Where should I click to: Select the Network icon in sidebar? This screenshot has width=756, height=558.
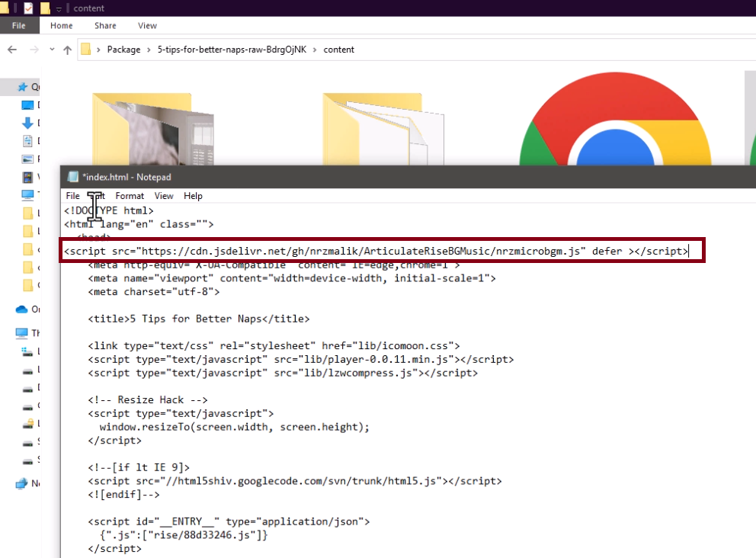(x=21, y=483)
